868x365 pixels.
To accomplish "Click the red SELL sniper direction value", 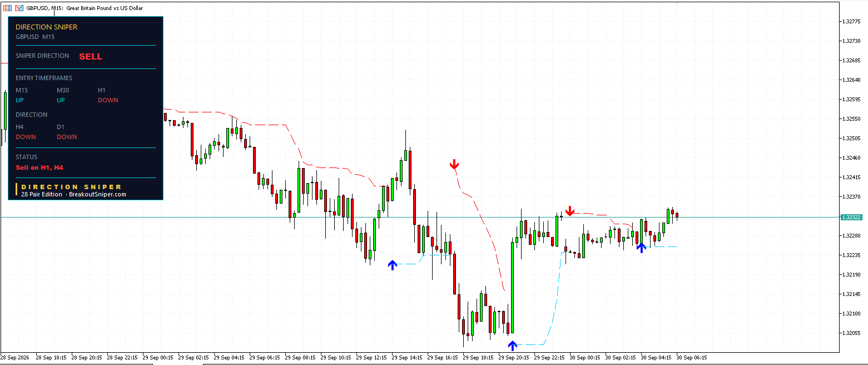I will tap(91, 56).
